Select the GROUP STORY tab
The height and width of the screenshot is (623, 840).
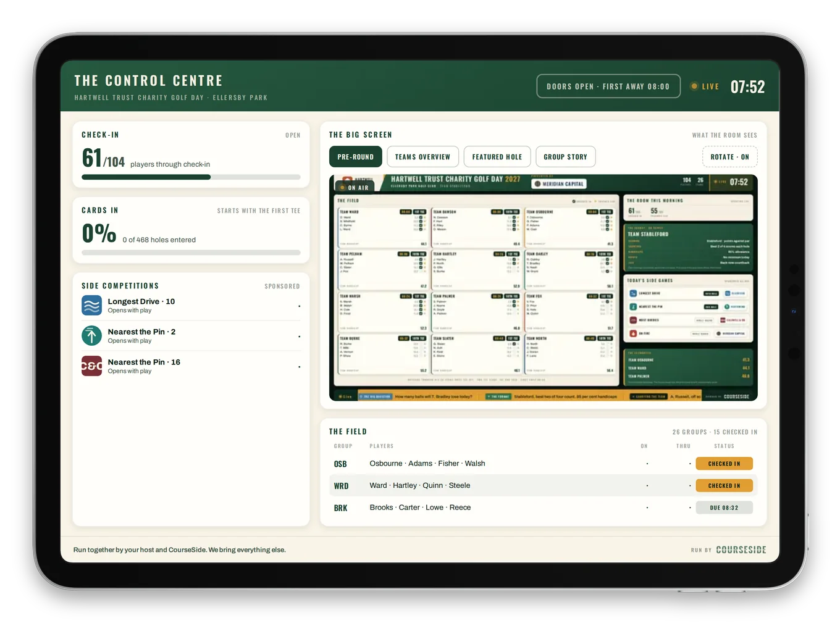[566, 157]
